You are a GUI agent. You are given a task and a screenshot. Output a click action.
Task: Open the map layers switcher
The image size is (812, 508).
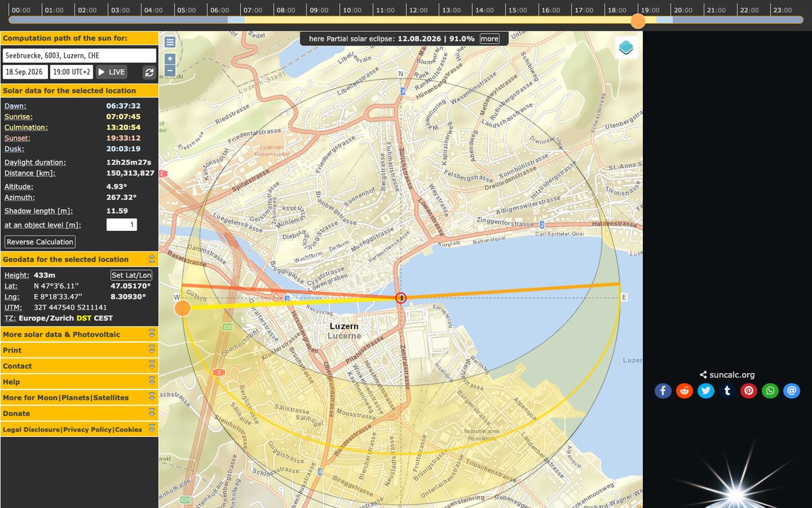(627, 47)
